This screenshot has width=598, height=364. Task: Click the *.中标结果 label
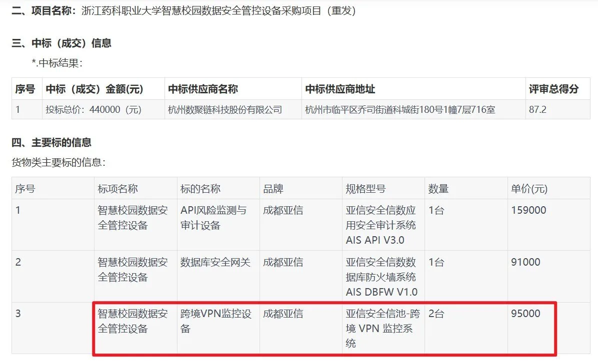point(57,63)
